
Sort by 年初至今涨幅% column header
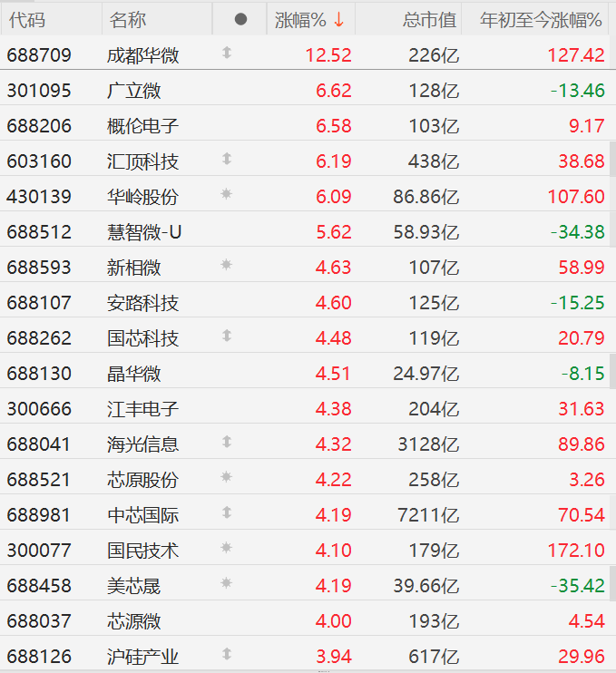tap(541, 19)
